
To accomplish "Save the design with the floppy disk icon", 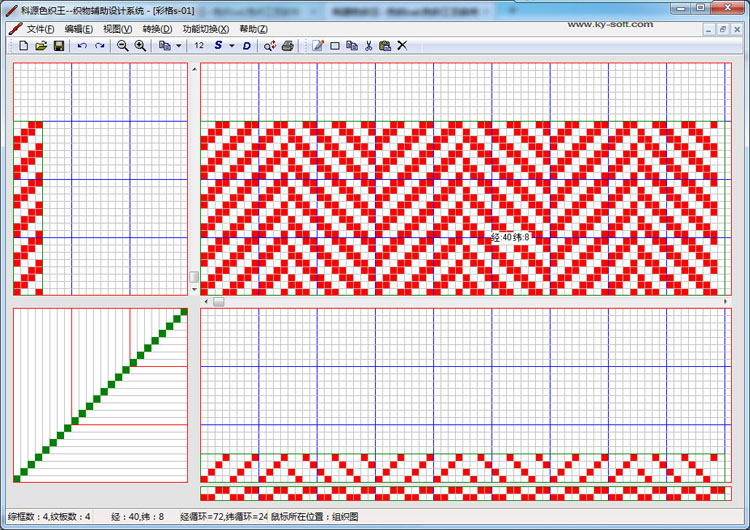I will pos(59,46).
